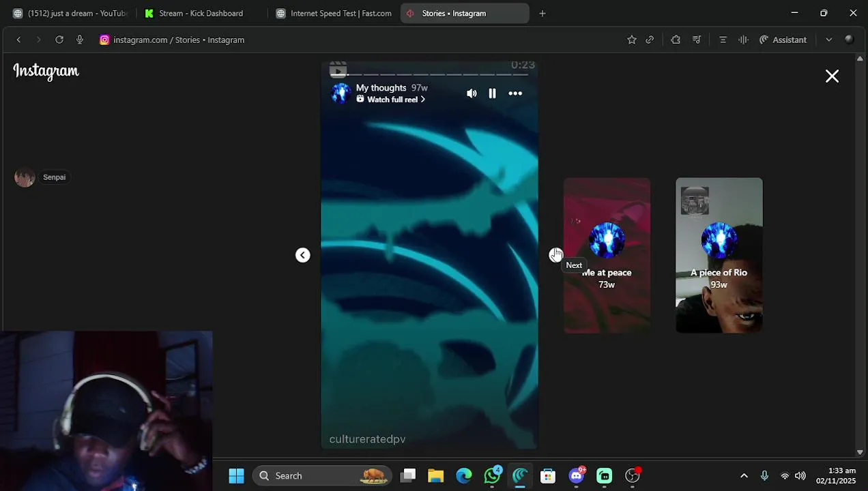Open the green Streamlabs taskbar app
Image resolution: width=868 pixels, height=491 pixels.
click(605, 476)
